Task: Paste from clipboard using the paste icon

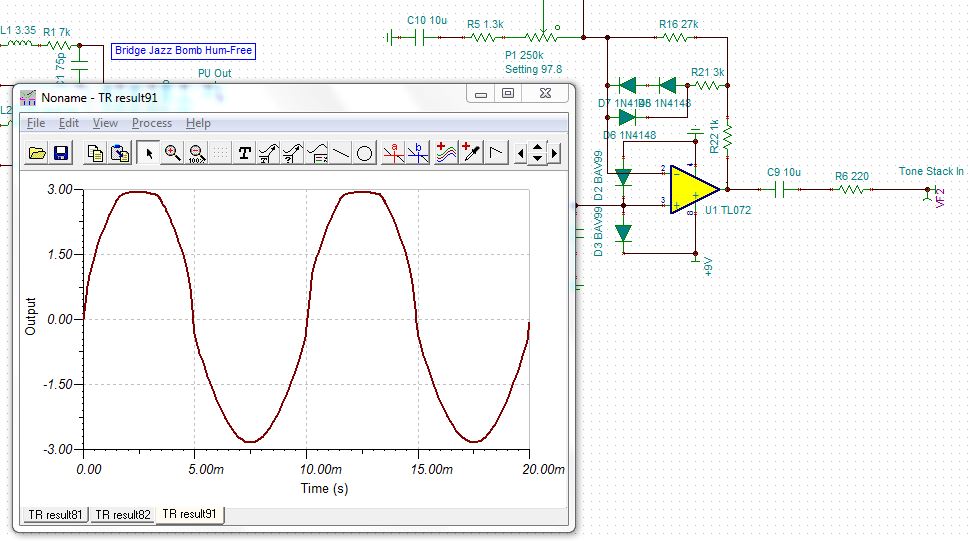Action: tap(119, 153)
